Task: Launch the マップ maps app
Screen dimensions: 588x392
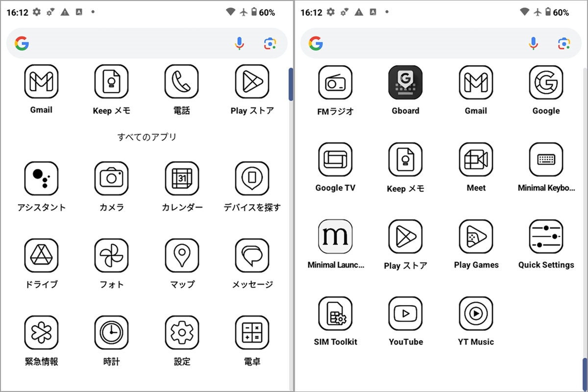Action: pos(182,256)
